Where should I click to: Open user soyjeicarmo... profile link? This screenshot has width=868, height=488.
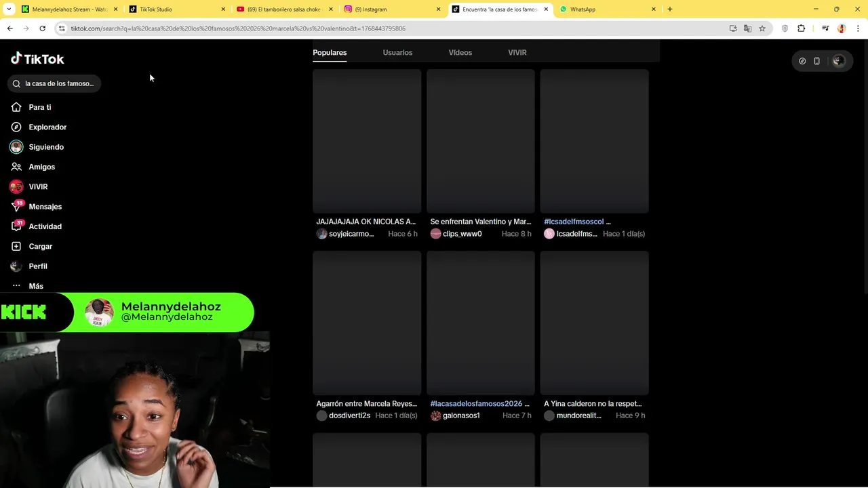coord(351,234)
